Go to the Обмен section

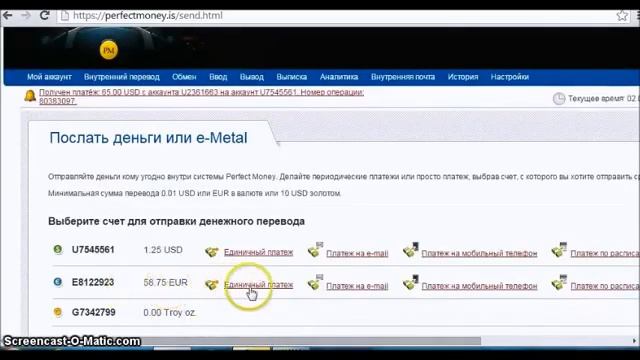(x=184, y=77)
